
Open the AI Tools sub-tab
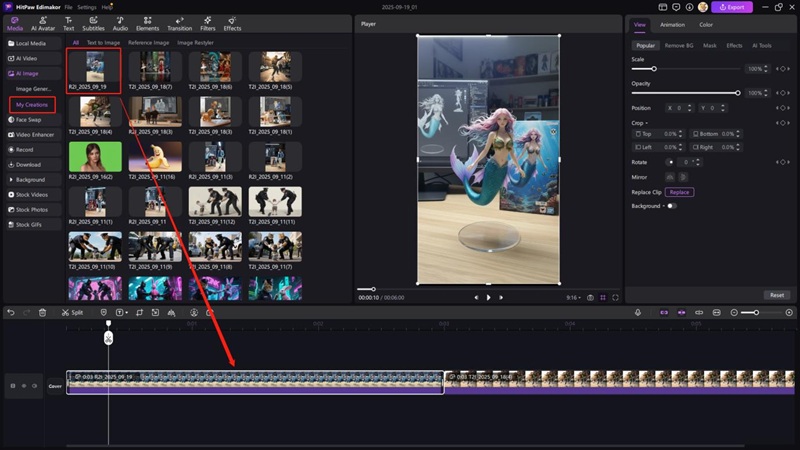(x=762, y=45)
